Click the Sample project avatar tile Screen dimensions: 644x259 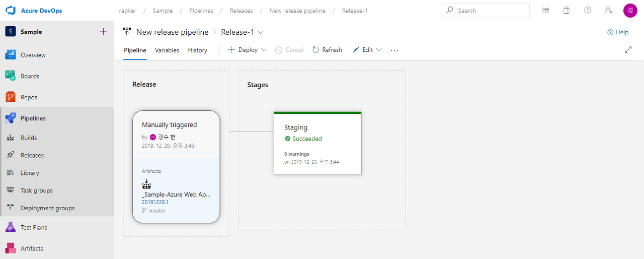pyautogui.click(x=11, y=31)
